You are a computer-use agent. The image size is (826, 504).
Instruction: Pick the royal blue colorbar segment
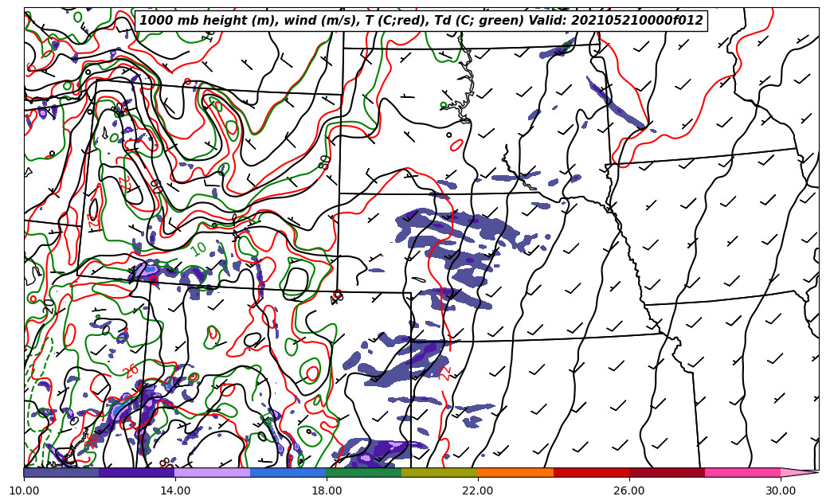tap(288, 472)
